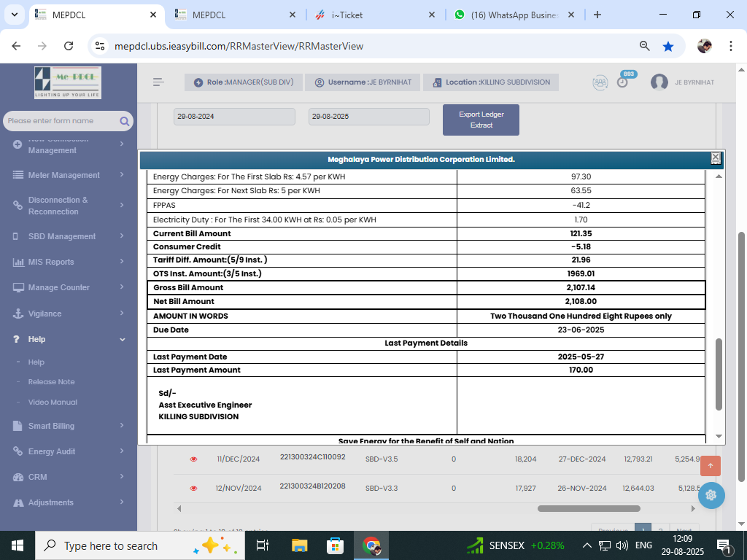This screenshot has height=560, width=747.
Task: Click the notification clock icon with badge
Action: (x=622, y=82)
